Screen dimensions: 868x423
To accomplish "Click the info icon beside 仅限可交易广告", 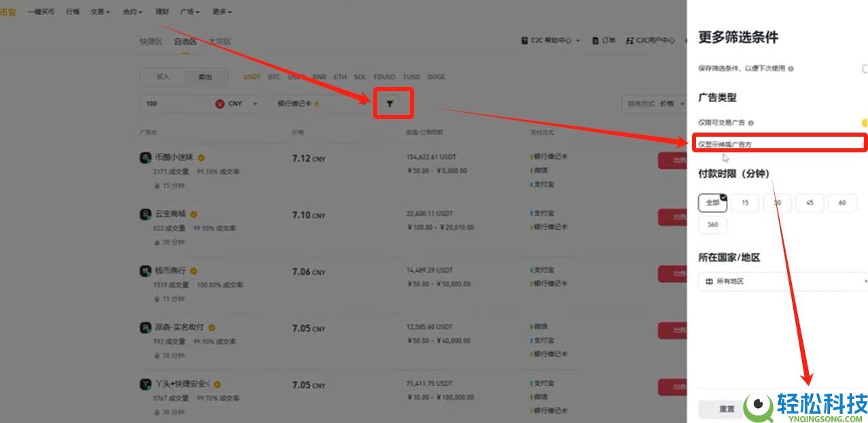I will [x=751, y=122].
